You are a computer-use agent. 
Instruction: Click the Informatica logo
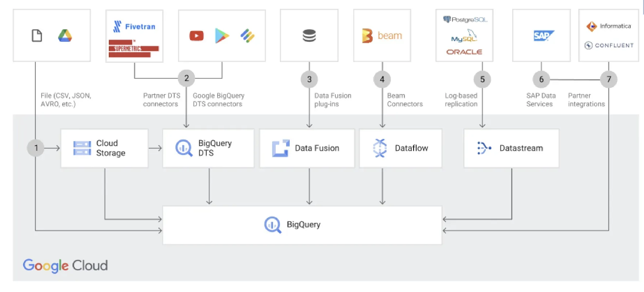point(609,26)
